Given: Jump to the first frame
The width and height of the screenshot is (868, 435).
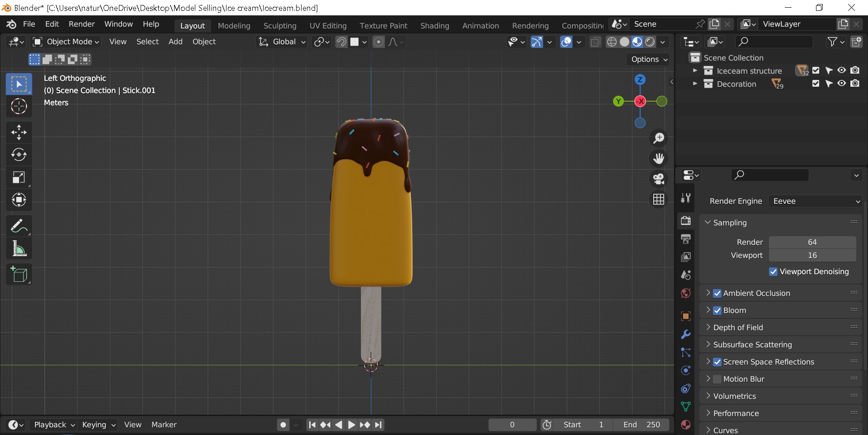Looking at the screenshot, I should 312,425.
